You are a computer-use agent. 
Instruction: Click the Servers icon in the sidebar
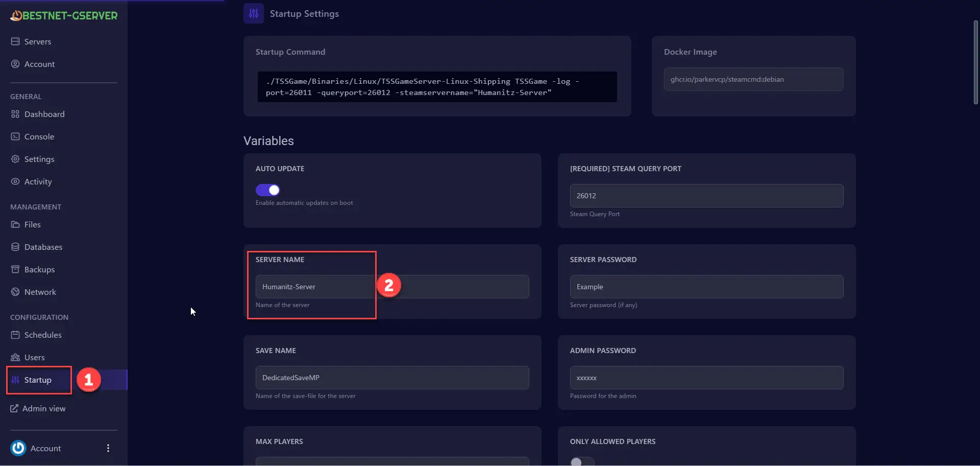pyautogui.click(x=15, y=41)
